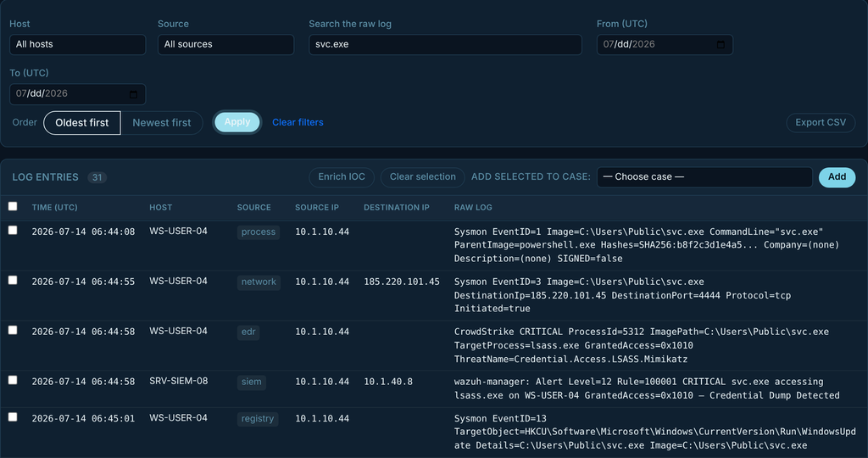Click the Enrich IOC button
This screenshot has width=868, height=458.
click(x=342, y=177)
